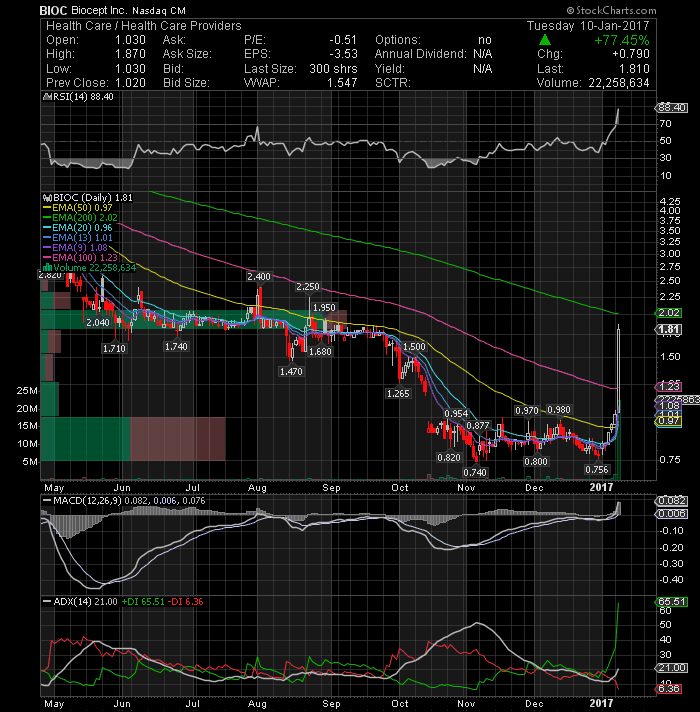Click the Chg +0.790 value
Image resolution: width=700 pixels, height=712 pixels.
click(631, 54)
